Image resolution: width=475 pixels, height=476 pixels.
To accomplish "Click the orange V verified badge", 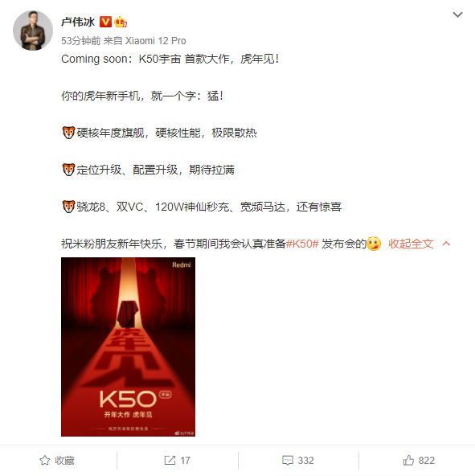I will [x=105, y=22].
